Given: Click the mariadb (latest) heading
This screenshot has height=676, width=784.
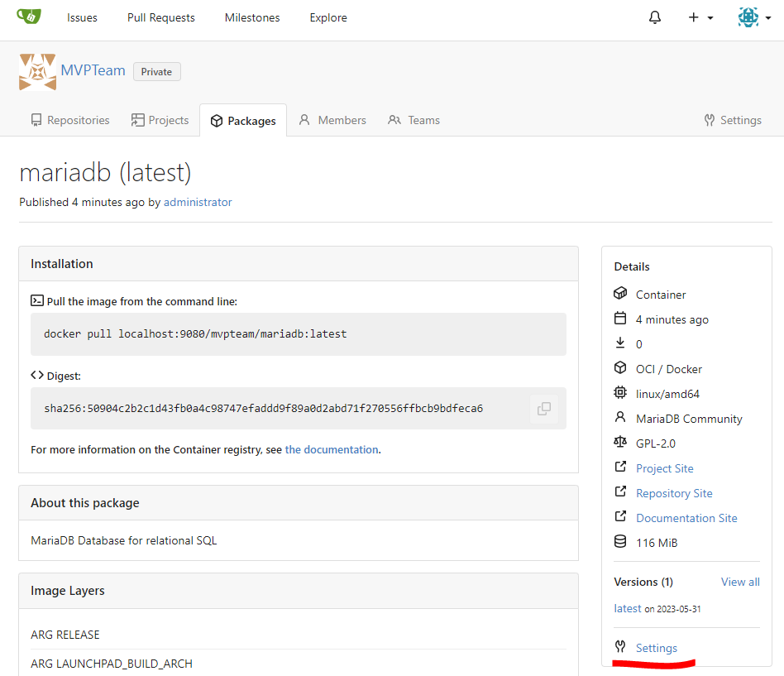Looking at the screenshot, I should [105, 173].
